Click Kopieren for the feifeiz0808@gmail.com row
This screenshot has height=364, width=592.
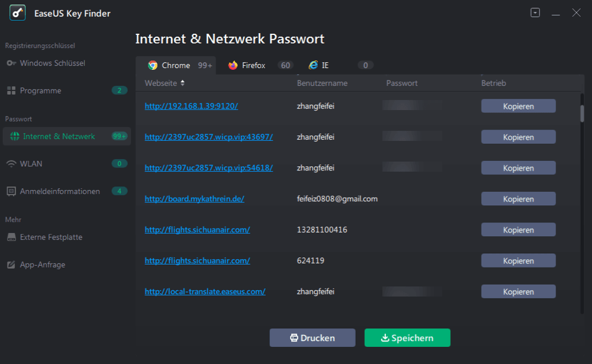point(518,199)
